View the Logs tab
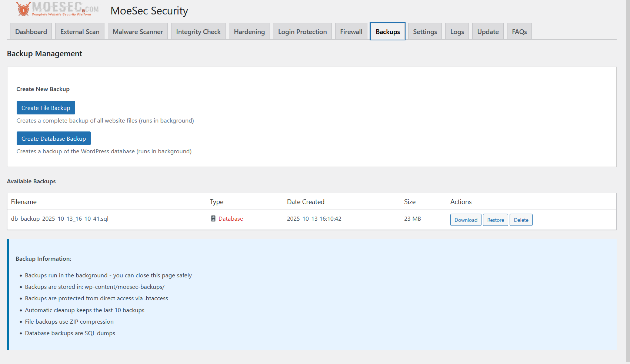 click(457, 31)
